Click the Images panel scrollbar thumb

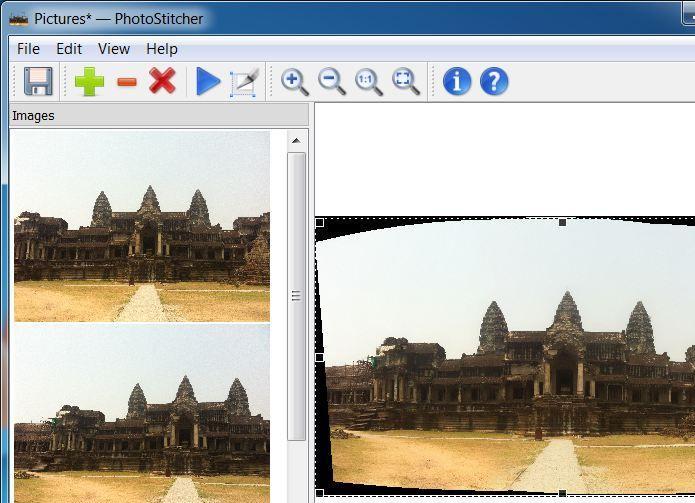point(296,296)
